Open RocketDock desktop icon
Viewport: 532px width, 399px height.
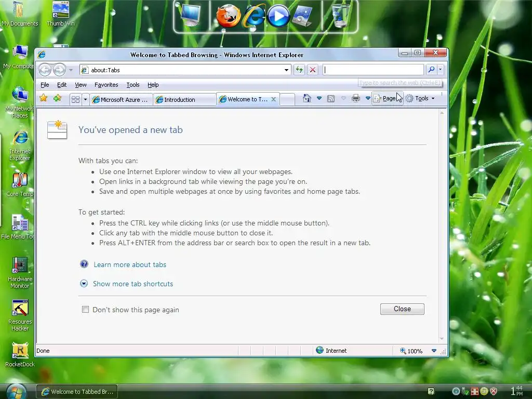pos(20,354)
